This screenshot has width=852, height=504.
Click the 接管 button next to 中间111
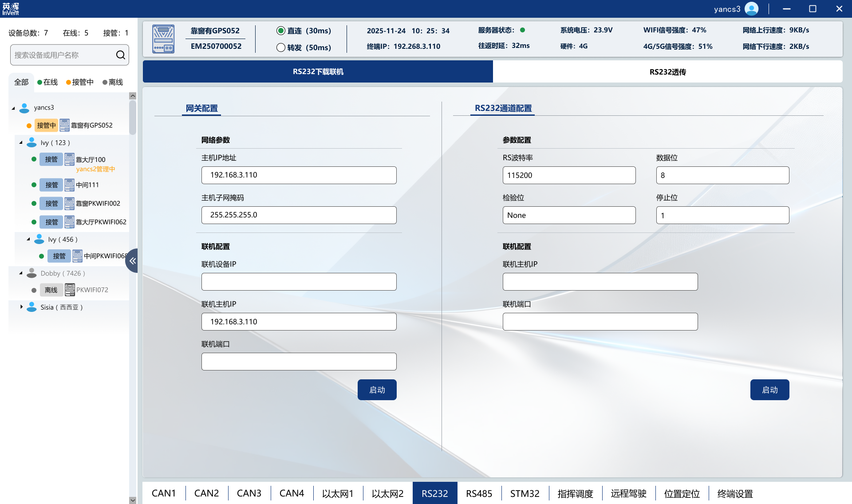click(51, 185)
